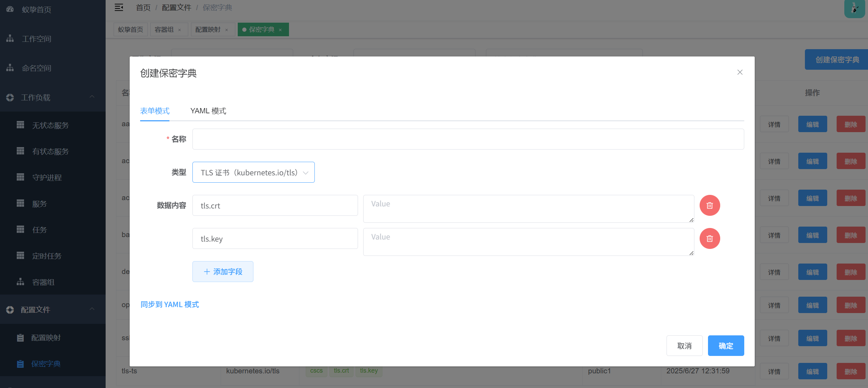
Task: Click 同步到 YAML 模式 link
Action: 170,305
